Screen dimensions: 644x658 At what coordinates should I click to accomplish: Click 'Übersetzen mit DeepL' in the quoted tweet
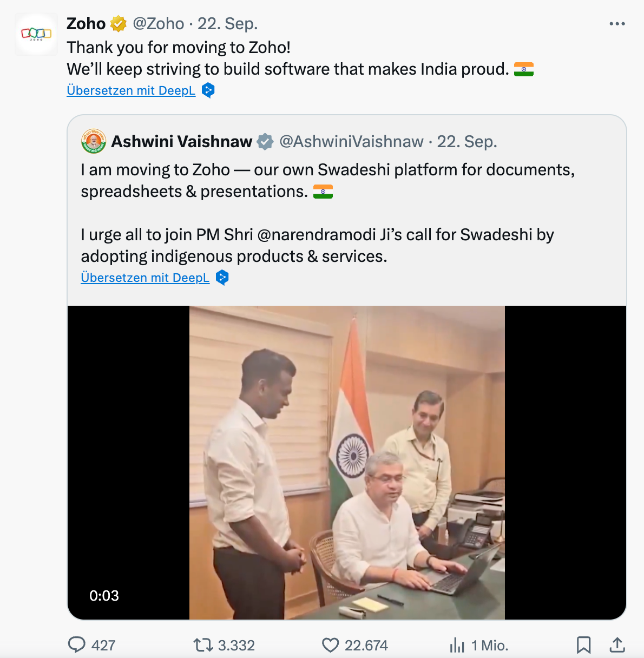(x=145, y=278)
